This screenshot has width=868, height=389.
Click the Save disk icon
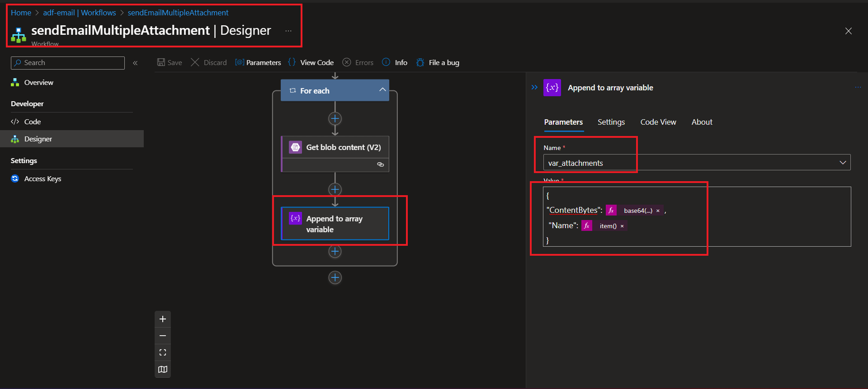coord(161,62)
